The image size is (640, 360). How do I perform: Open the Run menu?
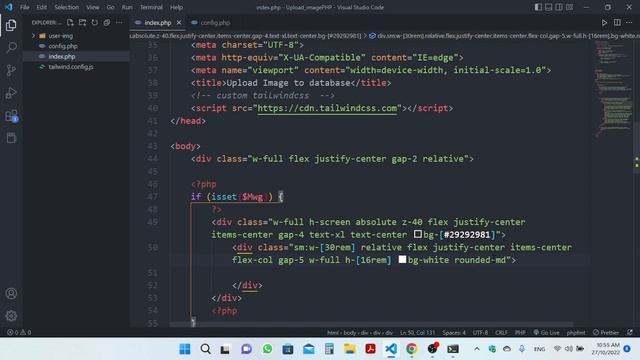click(127, 7)
